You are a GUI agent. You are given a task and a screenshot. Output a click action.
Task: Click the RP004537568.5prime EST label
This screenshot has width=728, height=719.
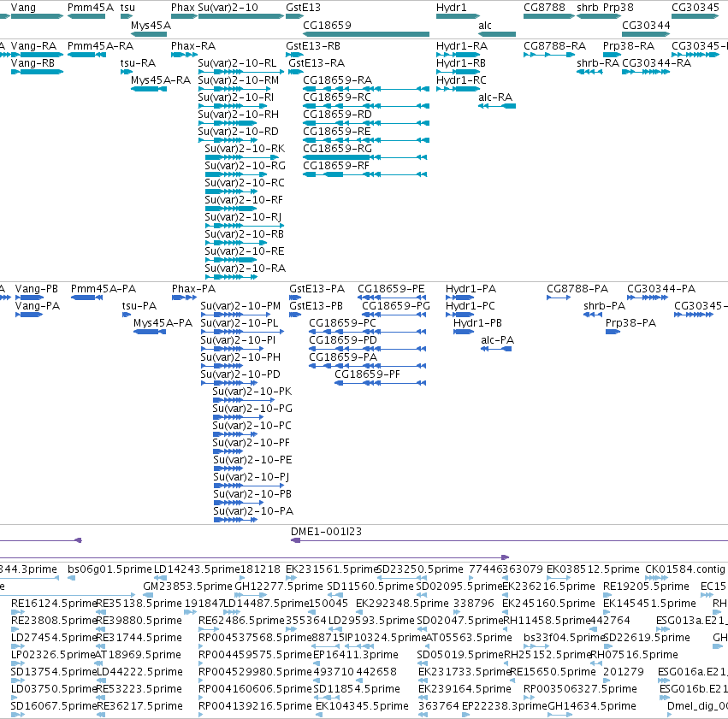[x=256, y=638]
